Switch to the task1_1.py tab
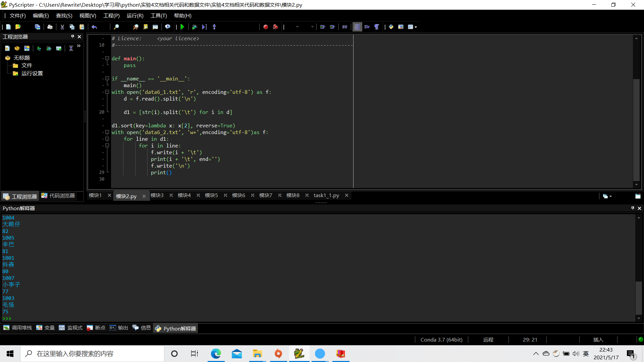 click(x=326, y=195)
